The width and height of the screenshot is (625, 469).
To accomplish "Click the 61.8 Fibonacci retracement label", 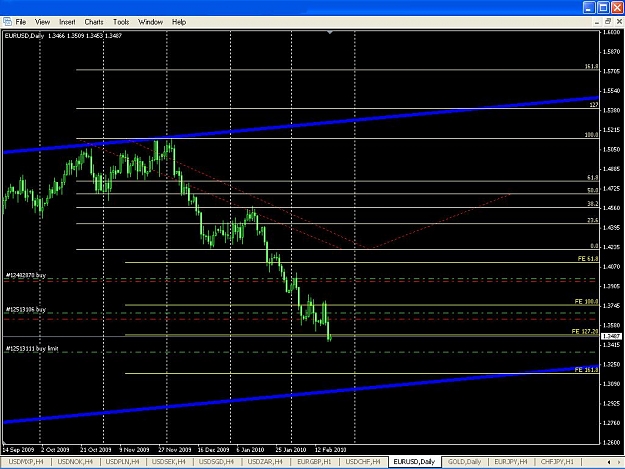I will [x=593, y=178].
